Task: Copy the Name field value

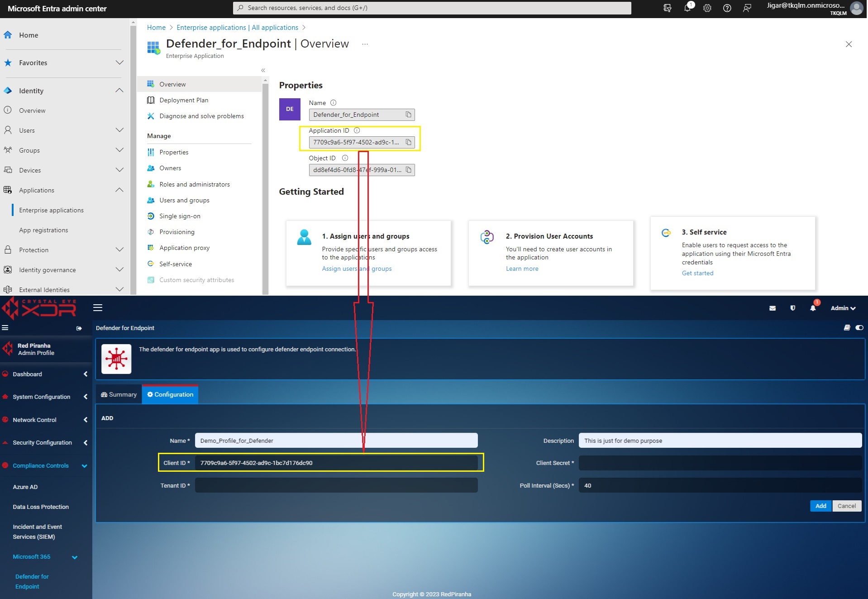Action: (408, 115)
